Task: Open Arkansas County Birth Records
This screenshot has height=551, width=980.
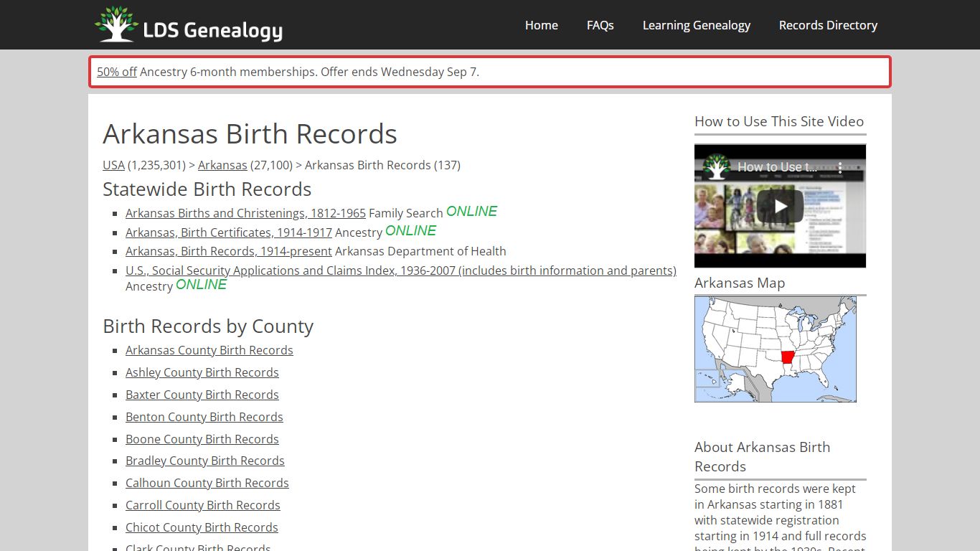Action: point(209,350)
